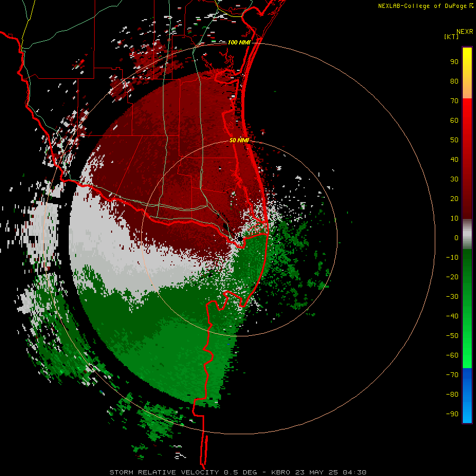Screen dimensions: 476x476
Task: Click the blue bottom segment of the color bar
Action: coord(467,395)
